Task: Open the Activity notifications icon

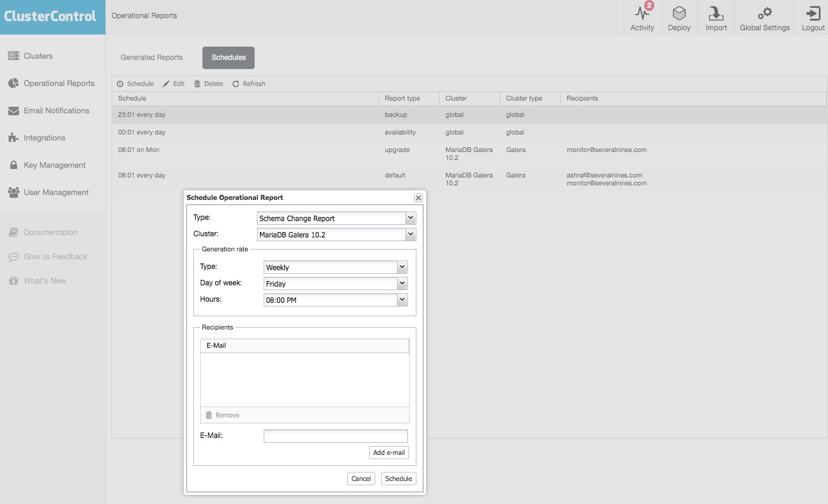Action: 642,13
